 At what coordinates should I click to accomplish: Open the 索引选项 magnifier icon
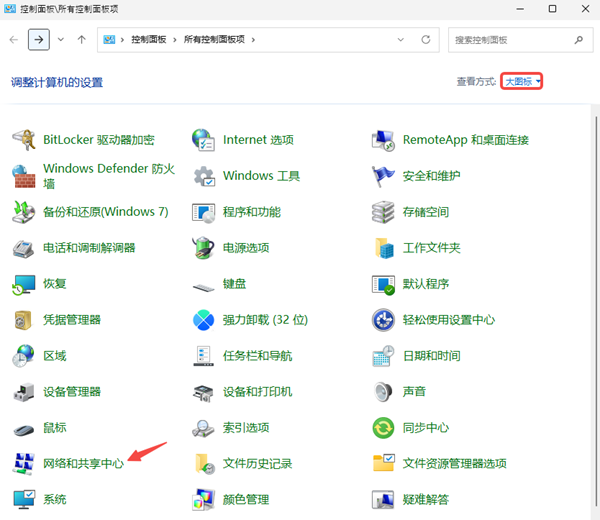pyautogui.click(x=203, y=428)
